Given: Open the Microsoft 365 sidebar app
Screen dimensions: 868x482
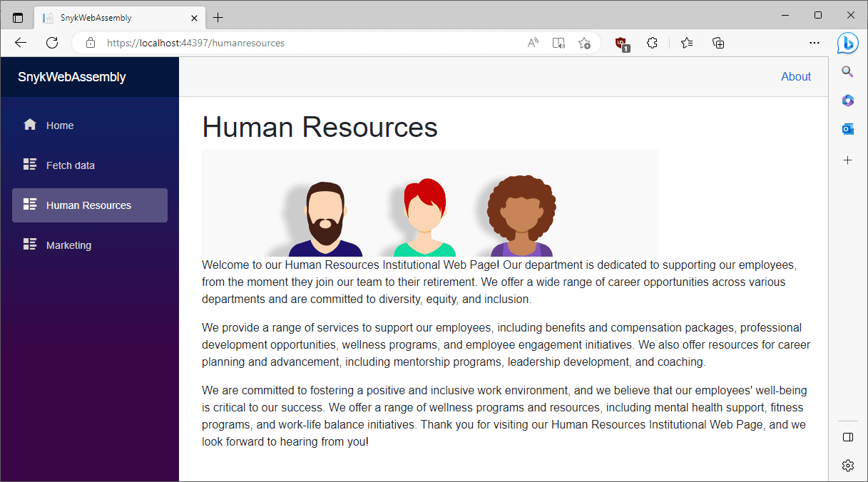Looking at the screenshot, I should click(x=847, y=101).
